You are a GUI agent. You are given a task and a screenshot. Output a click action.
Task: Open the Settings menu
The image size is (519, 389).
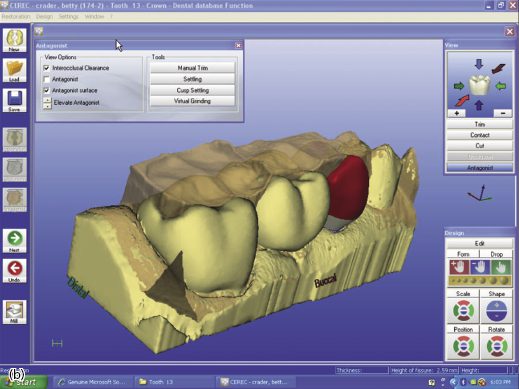69,16
